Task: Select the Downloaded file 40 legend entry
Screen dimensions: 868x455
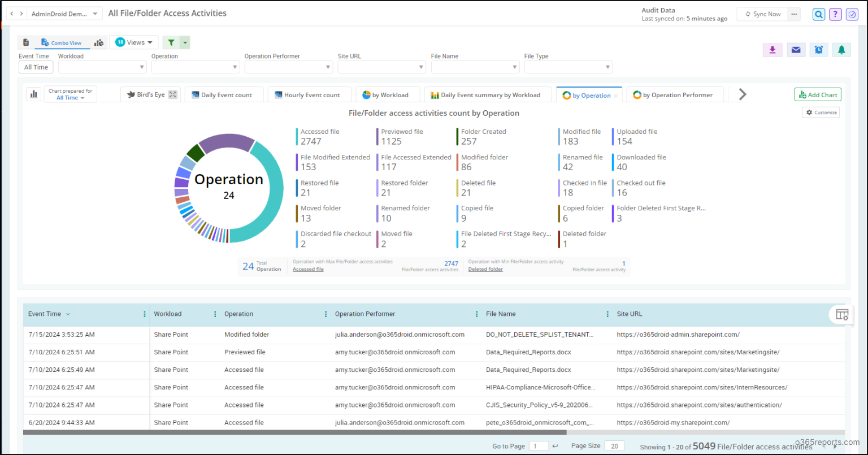Action: 639,162
